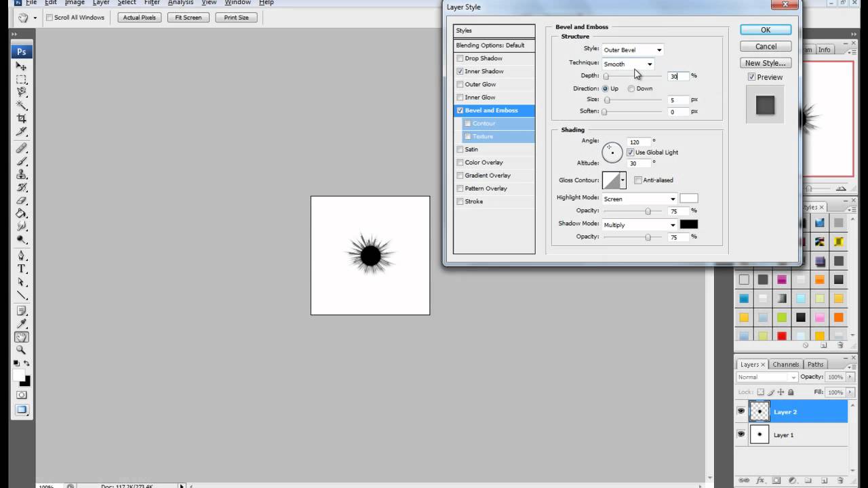868x488 pixels.
Task: Select the Move tool
Action: pos(21,66)
